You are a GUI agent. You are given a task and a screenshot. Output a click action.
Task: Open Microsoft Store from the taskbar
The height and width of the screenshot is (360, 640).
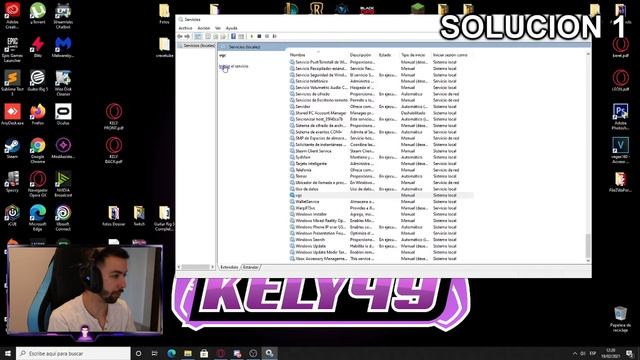click(204, 353)
